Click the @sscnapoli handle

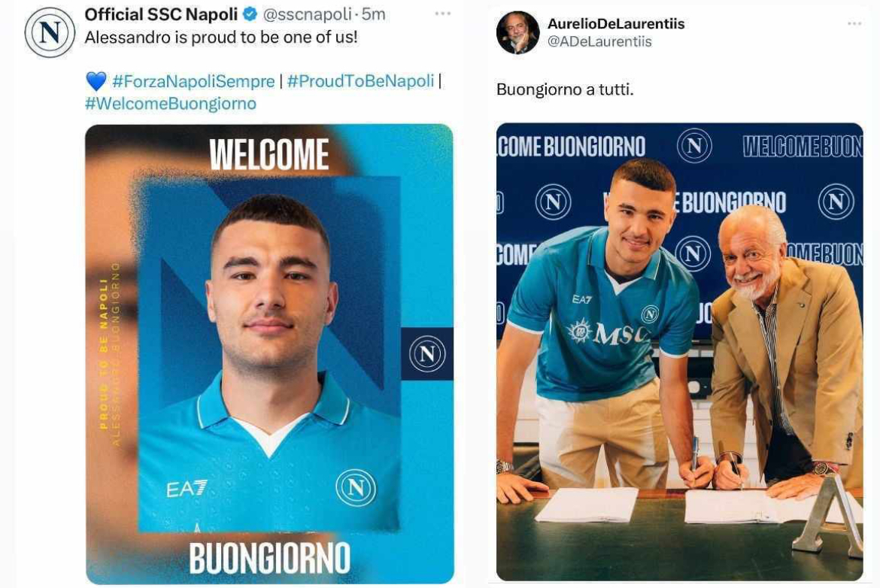307,14
